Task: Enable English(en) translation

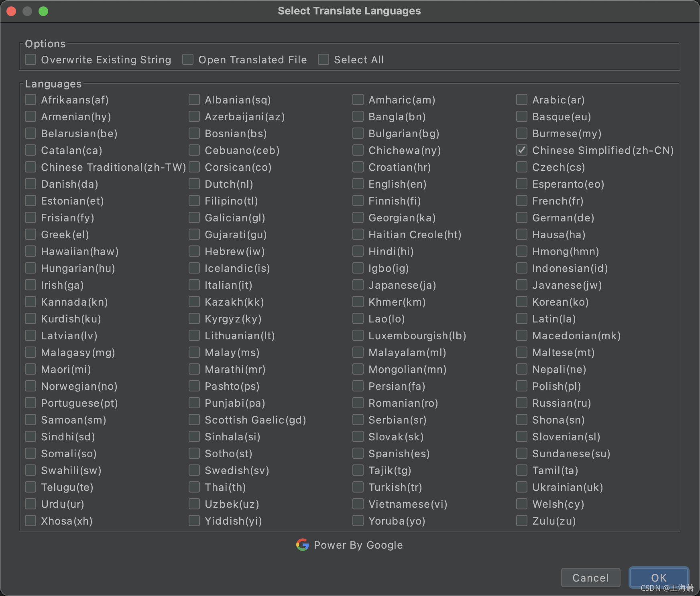Action: (357, 184)
